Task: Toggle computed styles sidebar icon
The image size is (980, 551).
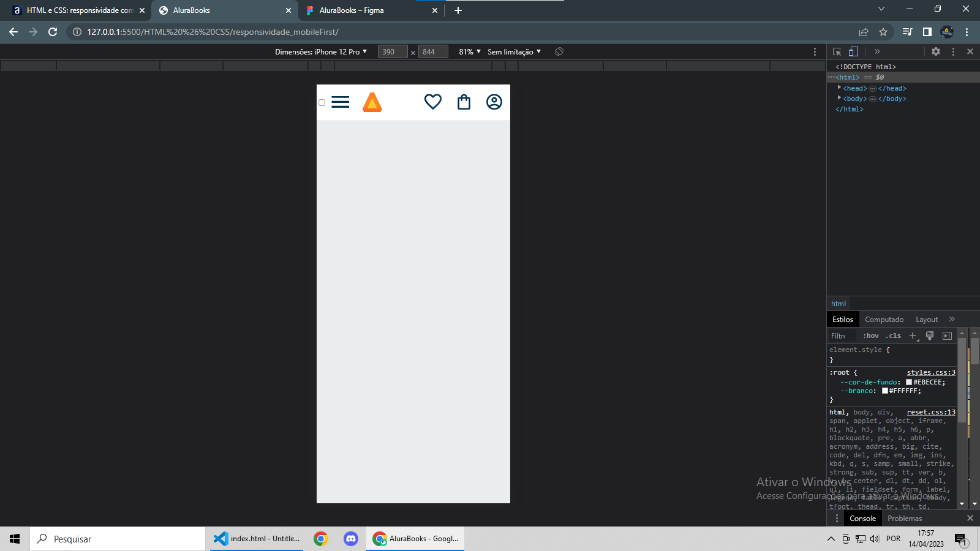Action: [x=947, y=335]
